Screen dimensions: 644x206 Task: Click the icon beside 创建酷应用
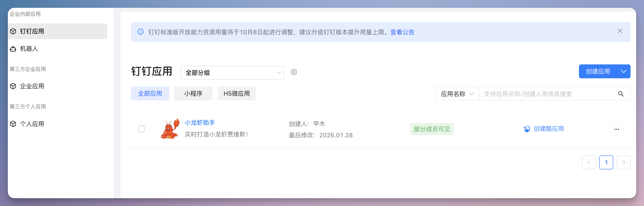527,129
